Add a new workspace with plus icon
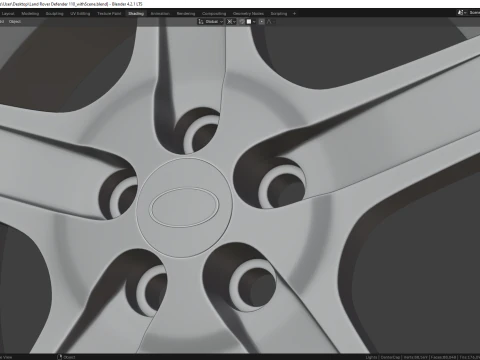Viewport: 480px width, 360px height. point(294,14)
